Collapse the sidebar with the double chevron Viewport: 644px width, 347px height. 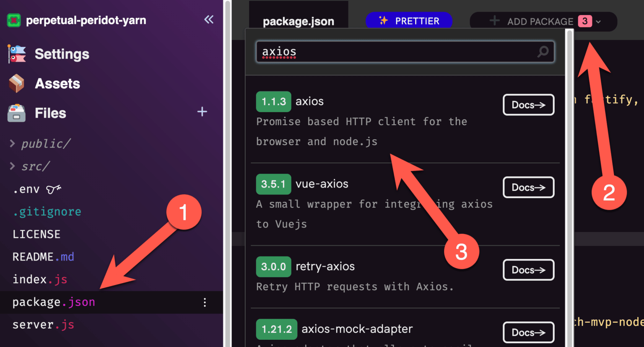coord(208,19)
